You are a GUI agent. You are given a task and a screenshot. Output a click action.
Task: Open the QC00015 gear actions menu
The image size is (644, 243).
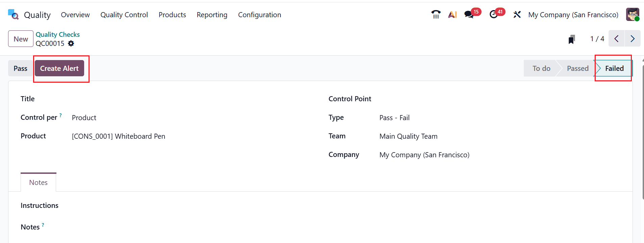(71, 44)
